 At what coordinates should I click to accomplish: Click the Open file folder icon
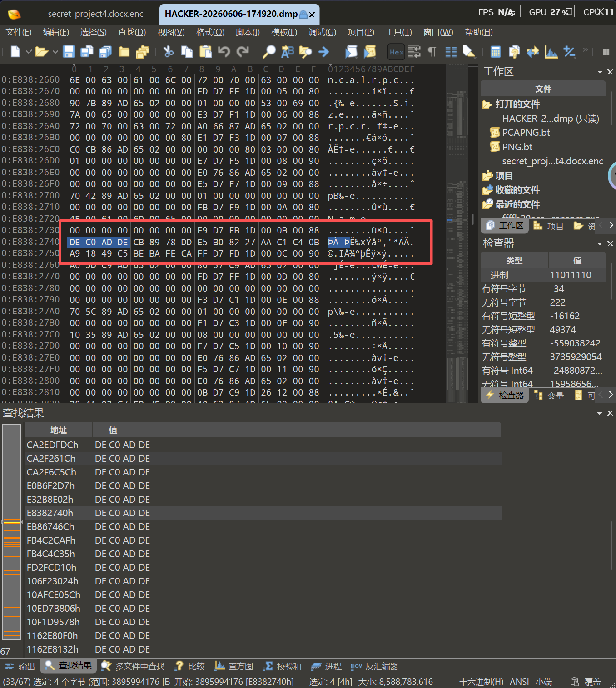[42, 52]
